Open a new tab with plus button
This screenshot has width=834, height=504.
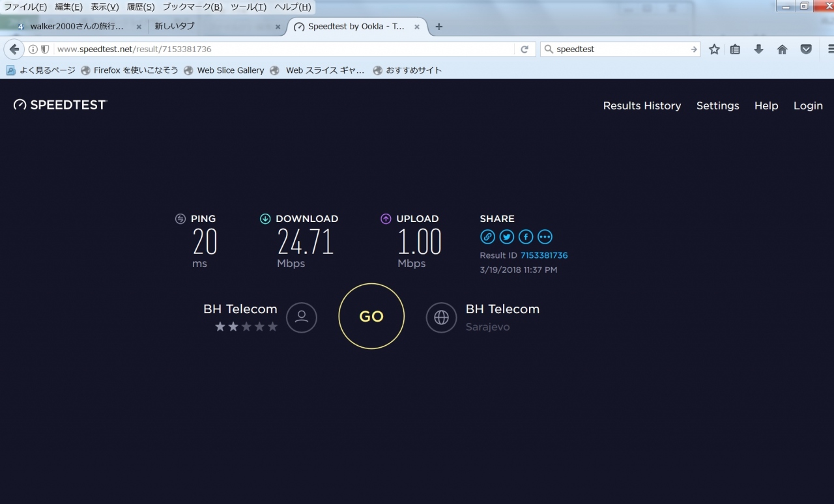[439, 27]
